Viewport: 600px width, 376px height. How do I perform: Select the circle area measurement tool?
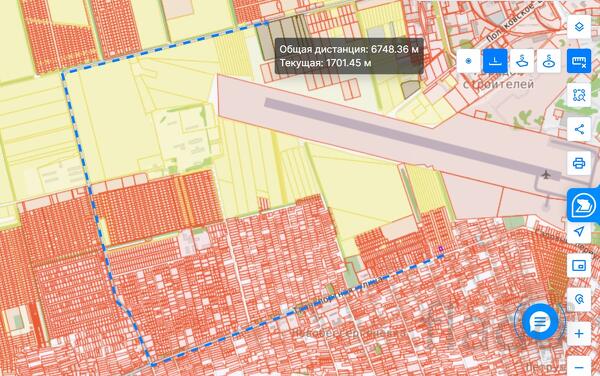click(x=549, y=61)
